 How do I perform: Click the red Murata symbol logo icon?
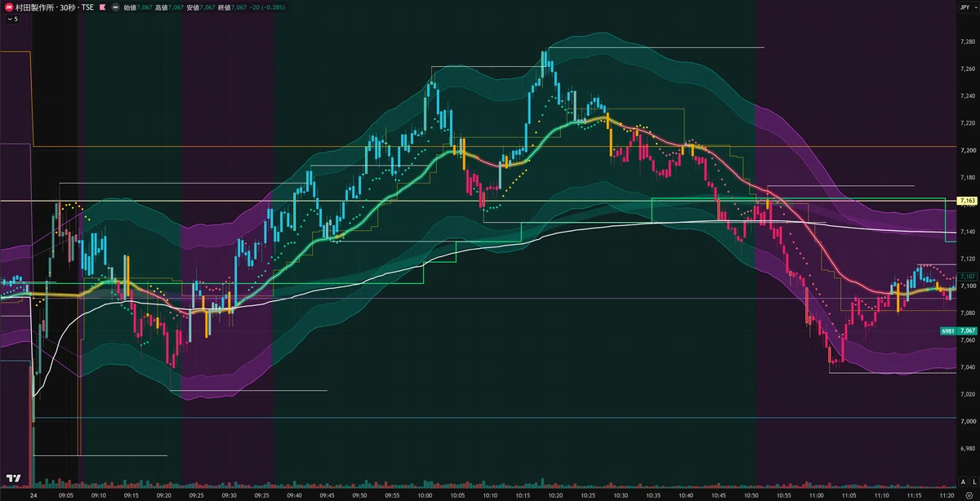tap(7, 7)
